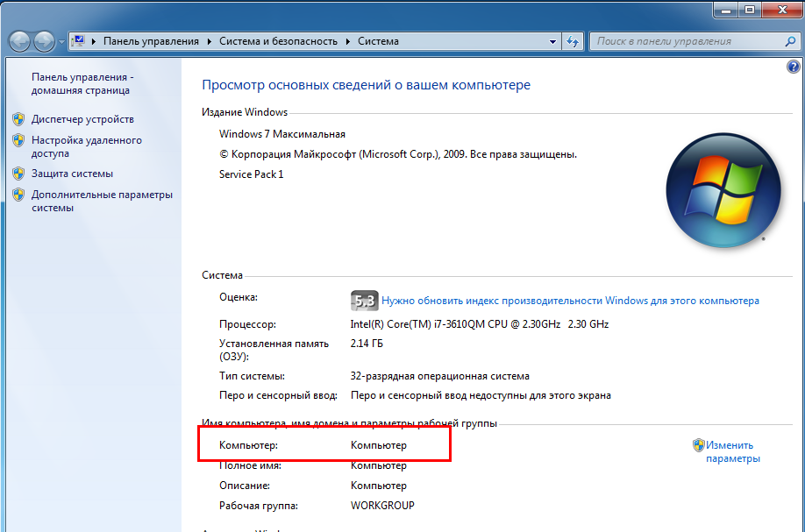
Task: Select processor value Intel(R) Core(TM) i7-3610QM
Action: [x=480, y=324]
